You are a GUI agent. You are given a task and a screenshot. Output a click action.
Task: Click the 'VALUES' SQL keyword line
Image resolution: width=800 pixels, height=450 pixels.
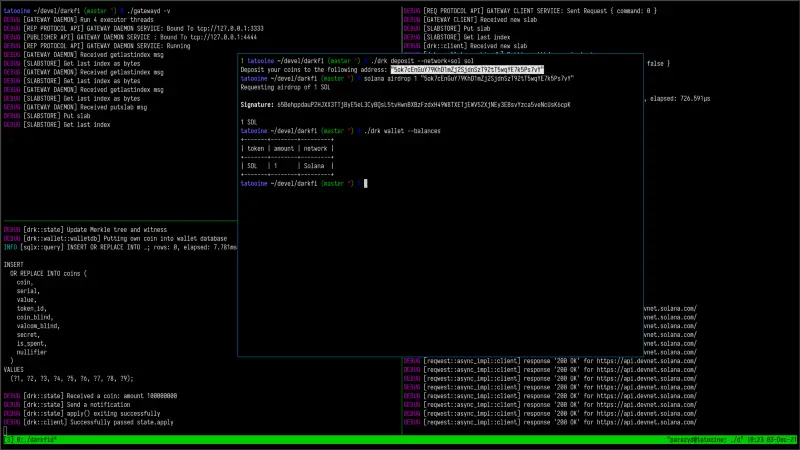13,369
